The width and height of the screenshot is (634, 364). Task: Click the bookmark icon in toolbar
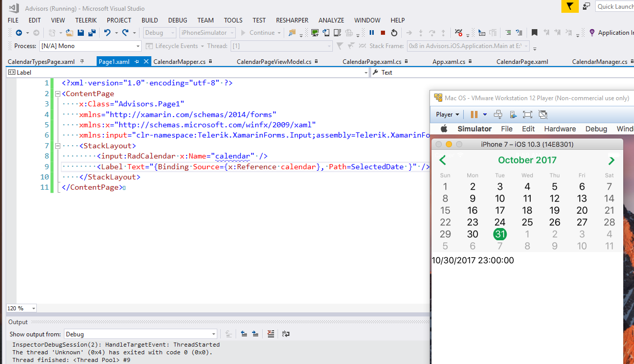534,33
